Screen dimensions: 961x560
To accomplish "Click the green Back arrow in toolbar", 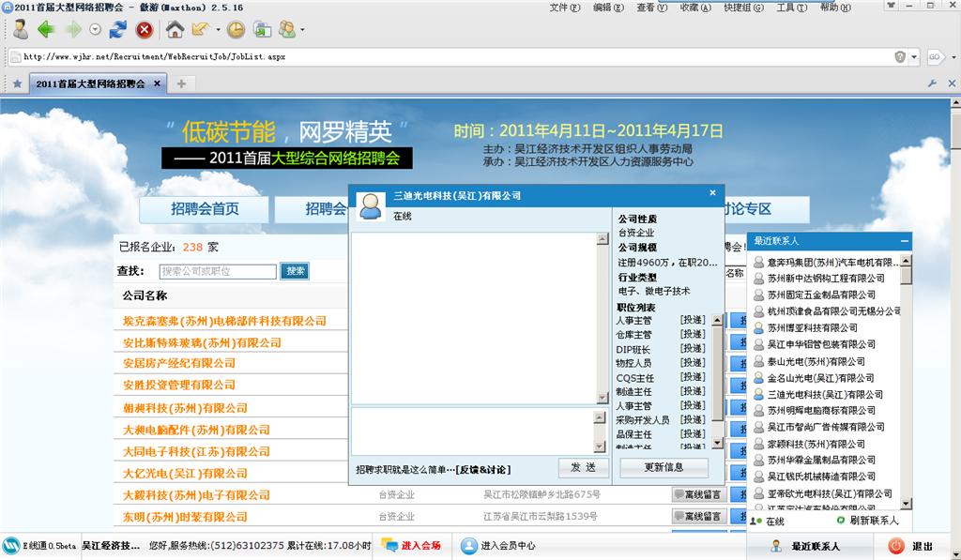I will coord(45,29).
